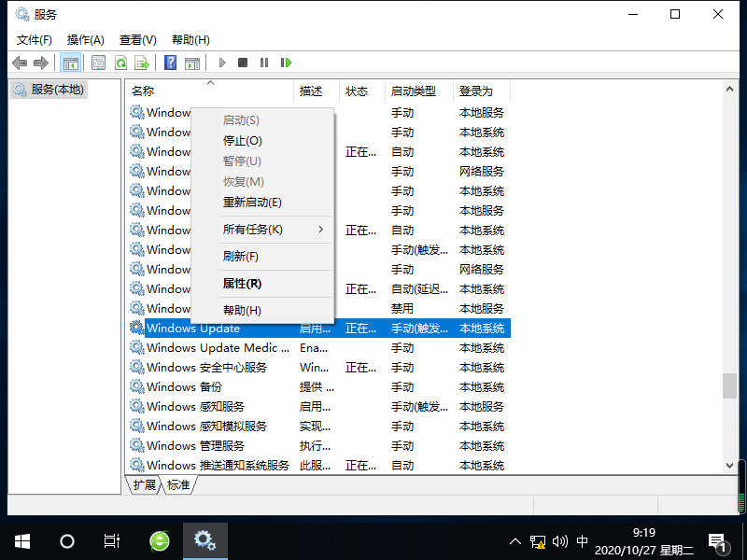Click the Refresh toolbar icon
This screenshot has width=747, height=560.
(x=120, y=63)
